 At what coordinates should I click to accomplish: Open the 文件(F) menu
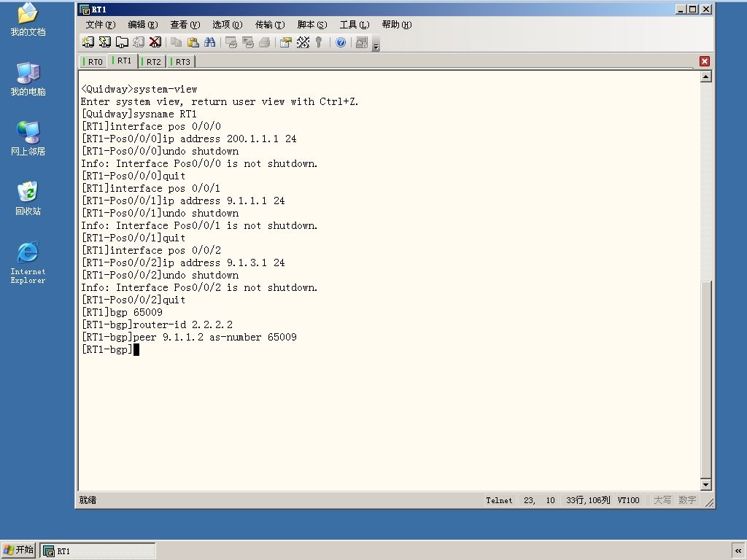101,25
